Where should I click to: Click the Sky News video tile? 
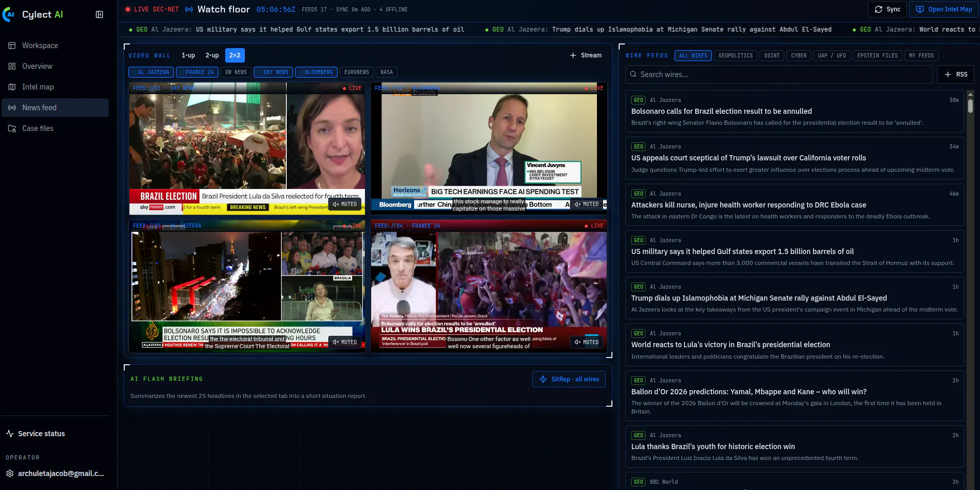(x=247, y=148)
